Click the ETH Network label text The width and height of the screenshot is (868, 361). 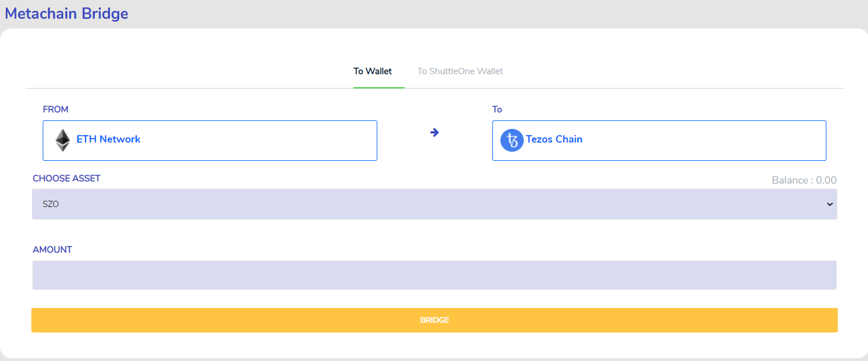coord(108,139)
